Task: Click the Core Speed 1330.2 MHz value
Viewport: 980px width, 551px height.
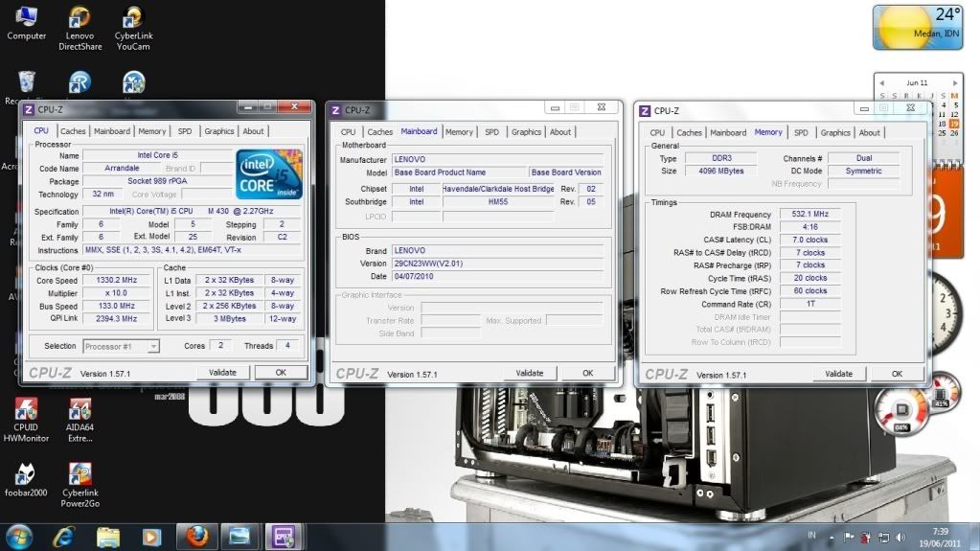Action: point(116,280)
